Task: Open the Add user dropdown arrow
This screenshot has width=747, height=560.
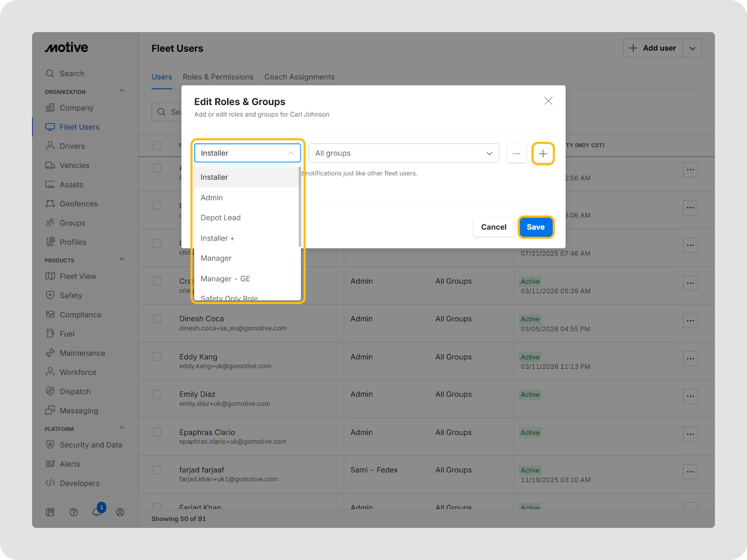Action: [x=692, y=48]
